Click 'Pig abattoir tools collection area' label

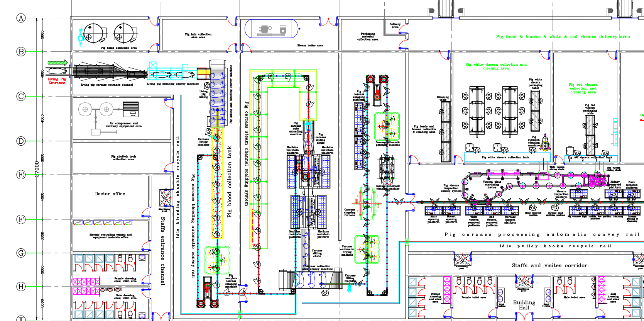(123, 158)
